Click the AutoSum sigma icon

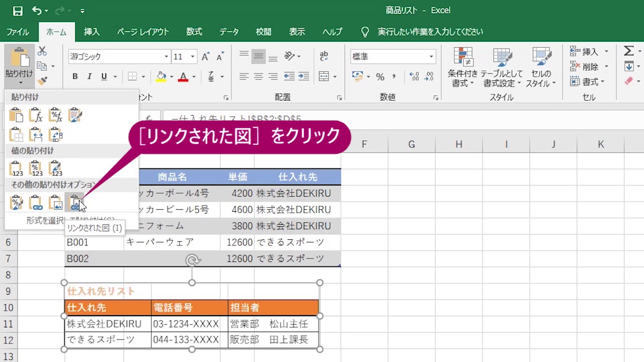(x=629, y=51)
